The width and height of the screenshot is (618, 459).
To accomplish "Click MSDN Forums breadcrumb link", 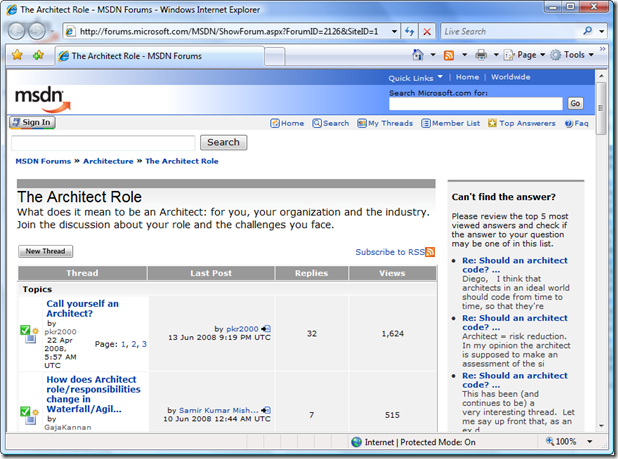I will [43, 161].
